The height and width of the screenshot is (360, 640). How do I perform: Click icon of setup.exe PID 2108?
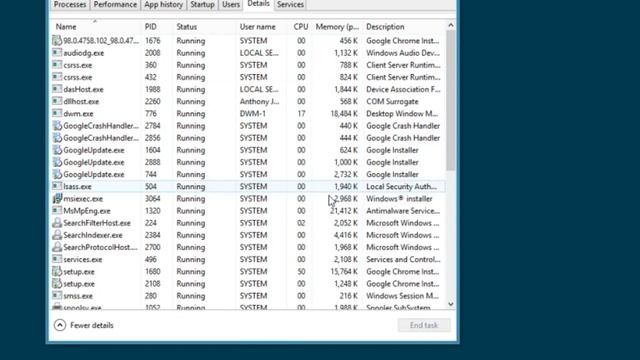(x=57, y=284)
